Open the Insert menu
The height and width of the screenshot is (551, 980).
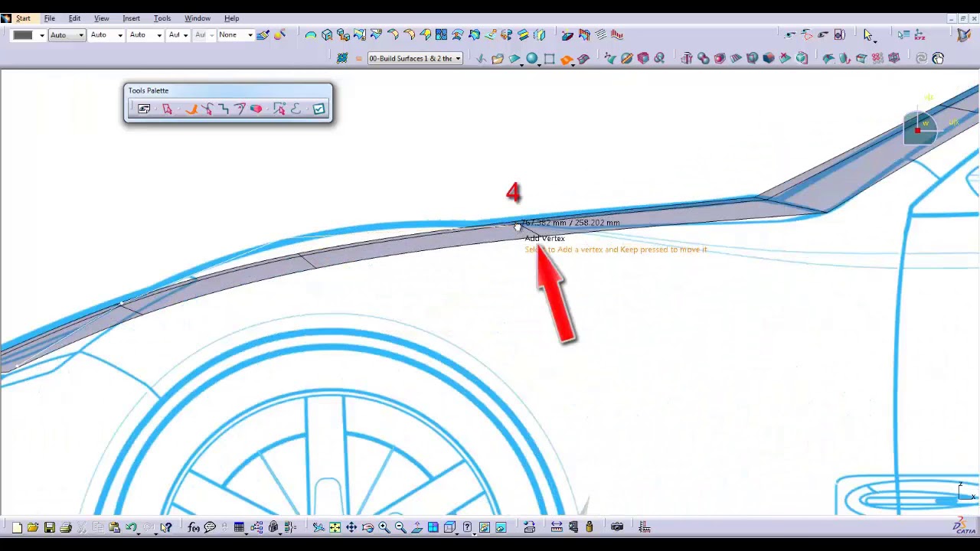131,18
